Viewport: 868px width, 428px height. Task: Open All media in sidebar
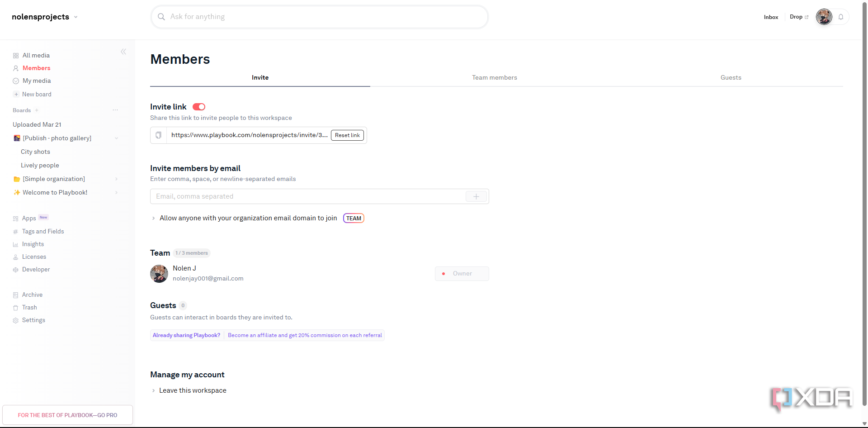pos(36,56)
